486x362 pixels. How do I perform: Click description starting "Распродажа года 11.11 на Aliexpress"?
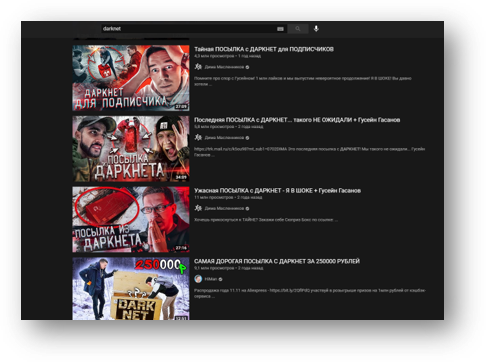(310, 293)
